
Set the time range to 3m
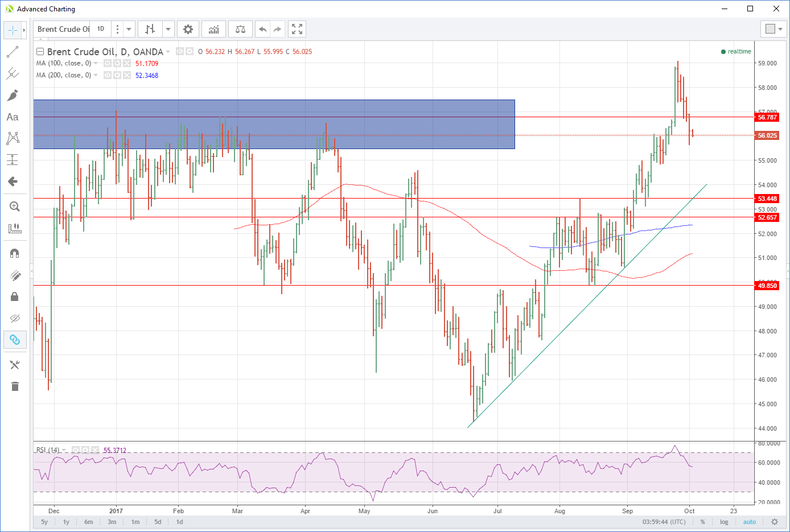pyautogui.click(x=112, y=522)
